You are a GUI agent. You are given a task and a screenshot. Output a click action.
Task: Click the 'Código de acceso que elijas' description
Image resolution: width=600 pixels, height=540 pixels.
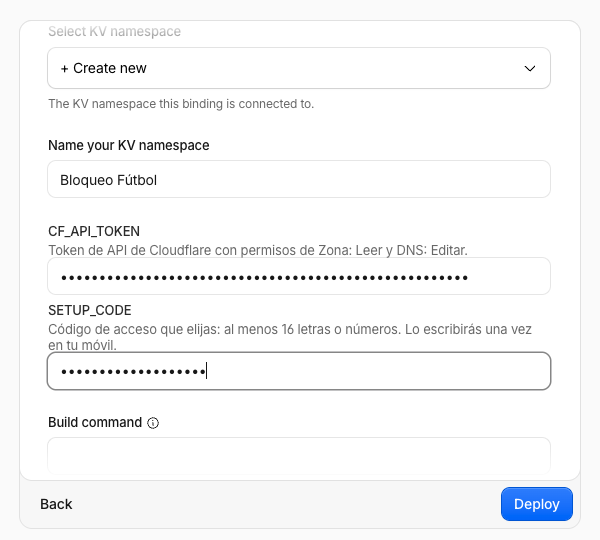click(290, 337)
